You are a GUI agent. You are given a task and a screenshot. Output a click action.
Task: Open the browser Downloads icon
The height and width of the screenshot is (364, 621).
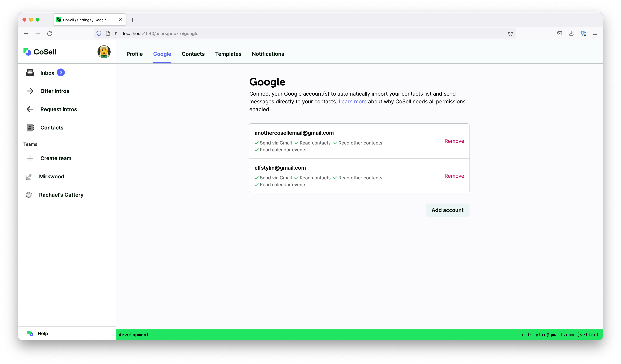pos(571,33)
